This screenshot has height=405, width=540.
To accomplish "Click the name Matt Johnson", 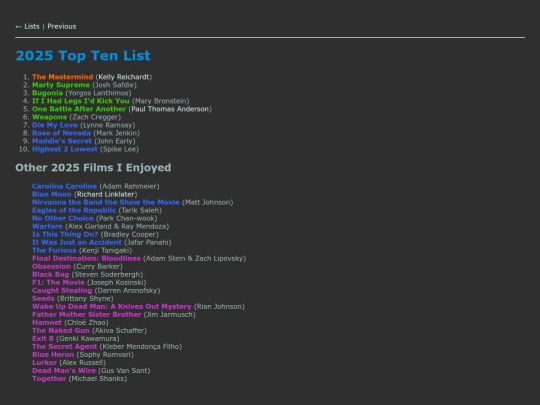I will point(208,202).
